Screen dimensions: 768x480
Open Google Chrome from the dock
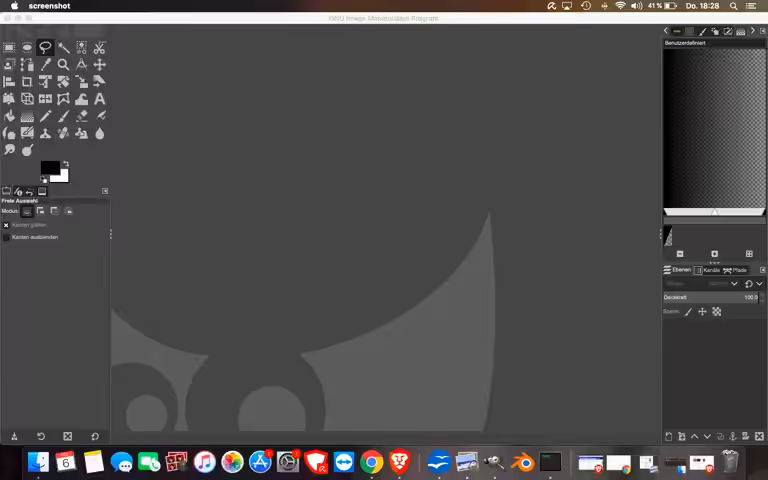coord(372,461)
